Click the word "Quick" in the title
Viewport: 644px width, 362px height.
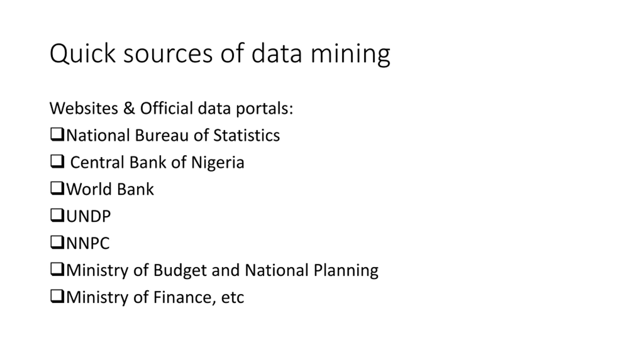point(83,53)
